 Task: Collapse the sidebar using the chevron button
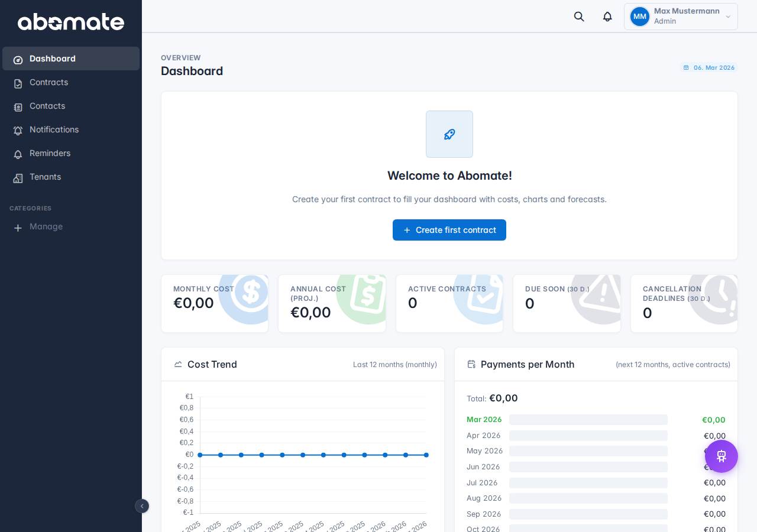(142, 506)
